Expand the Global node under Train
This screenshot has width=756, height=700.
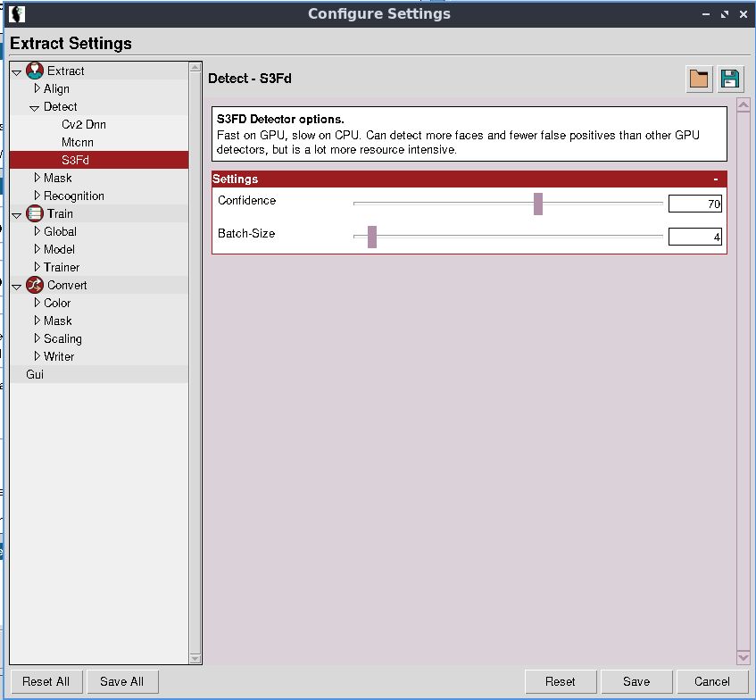(37, 231)
